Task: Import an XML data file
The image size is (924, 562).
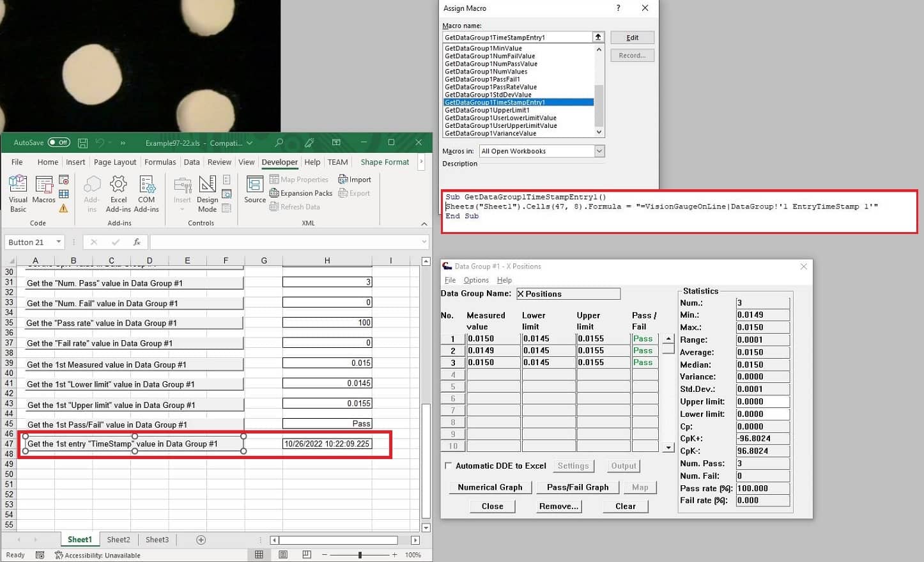Action: [355, 180]
